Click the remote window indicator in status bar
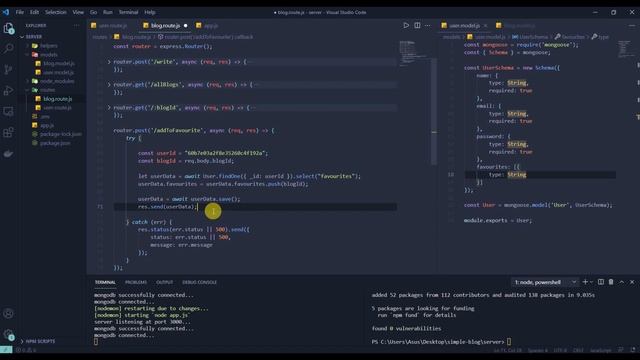The height and width of the screenshot is (360, 640). point(6,350)
